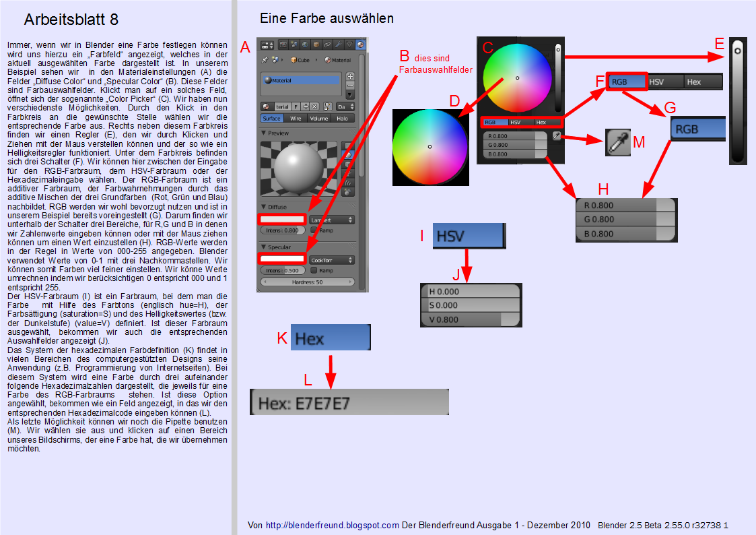Open the Modifiers wrench icon
756x535 pixels.
point(339,45)
